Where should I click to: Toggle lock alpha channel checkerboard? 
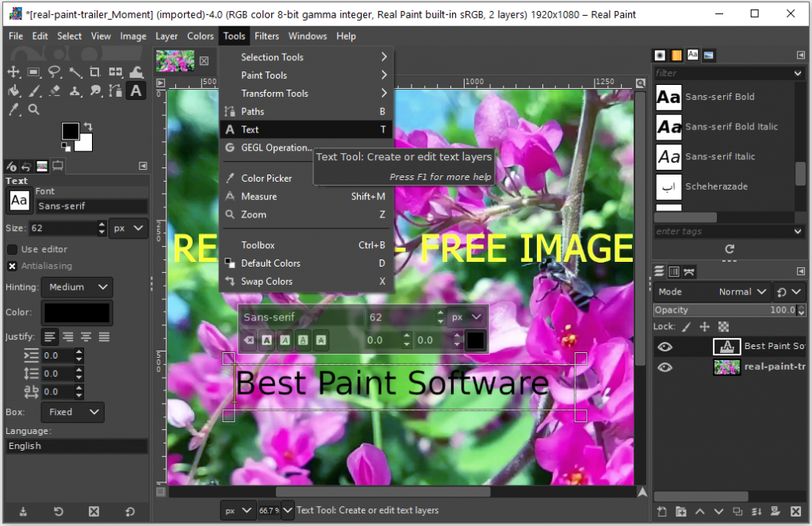click(x=723, y=327)
